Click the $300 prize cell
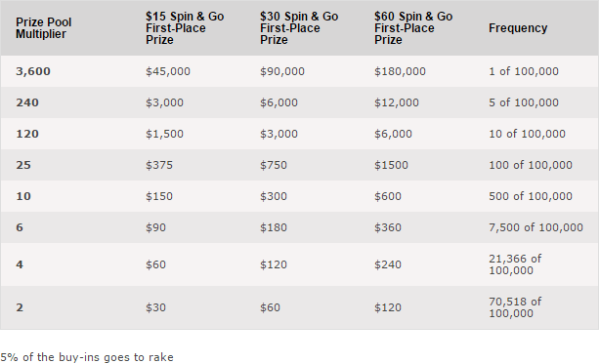This screenshot has width=600, height=364. pos(274,196)
